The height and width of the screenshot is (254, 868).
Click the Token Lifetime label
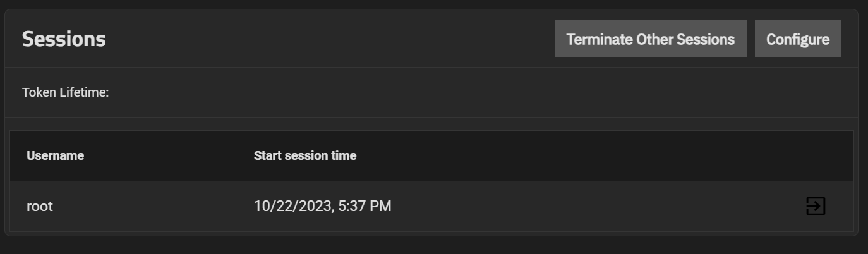tap(66, 92)
